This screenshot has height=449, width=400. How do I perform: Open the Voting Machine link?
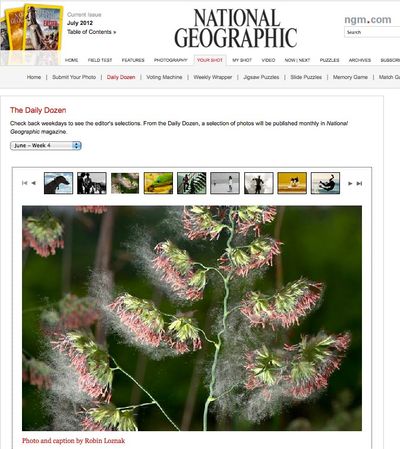[164, 77]
